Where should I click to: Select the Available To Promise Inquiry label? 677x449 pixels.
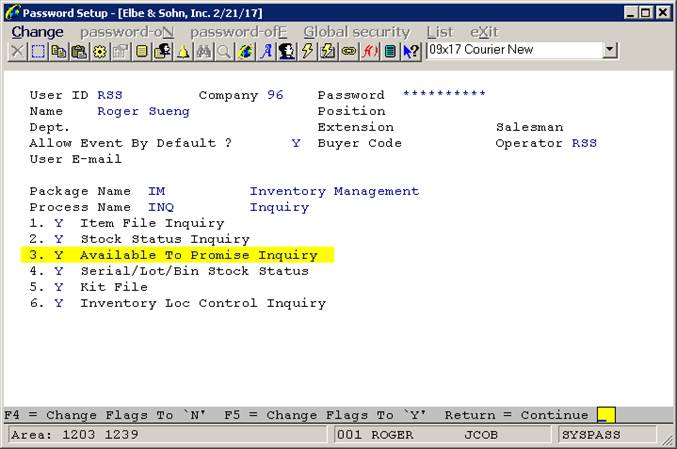tap(199, 255)
